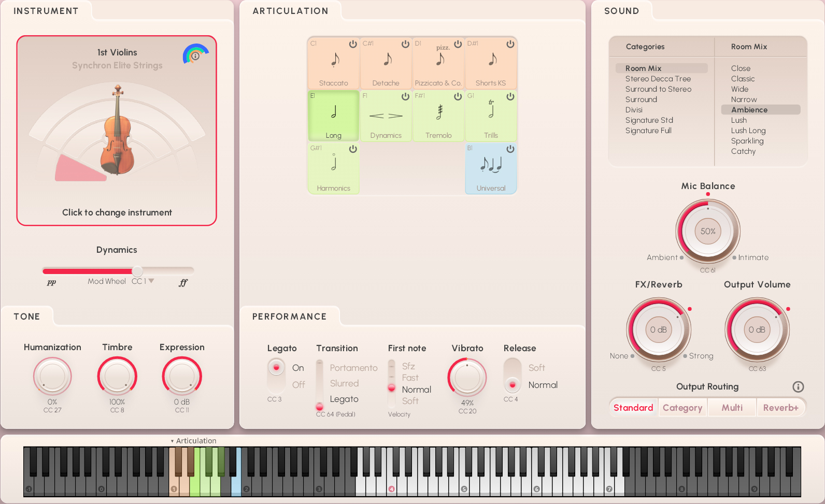Viewport: 825px width, 504px height.
Task: Click the Harmonics articulation note icon
Action: coord(334,163)
